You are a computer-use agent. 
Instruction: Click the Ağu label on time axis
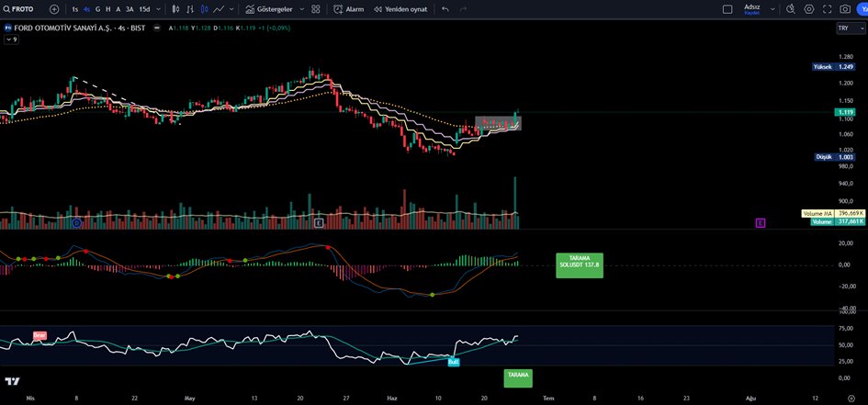tap(751, 398)
